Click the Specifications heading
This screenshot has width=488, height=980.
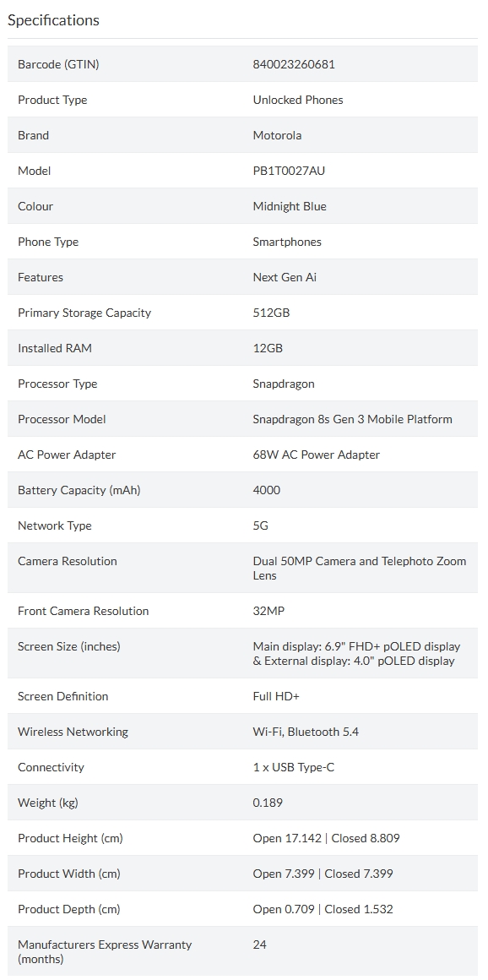tap(53, 20)
